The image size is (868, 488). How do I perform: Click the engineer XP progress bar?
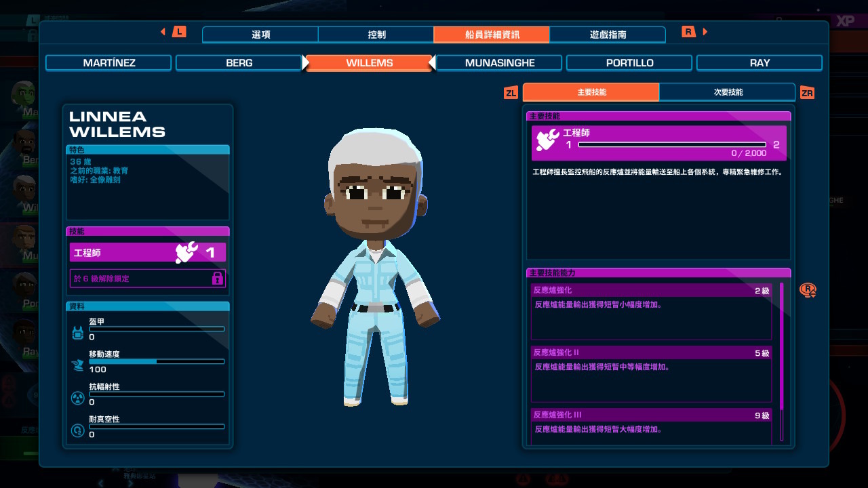[x=671, y=144]
